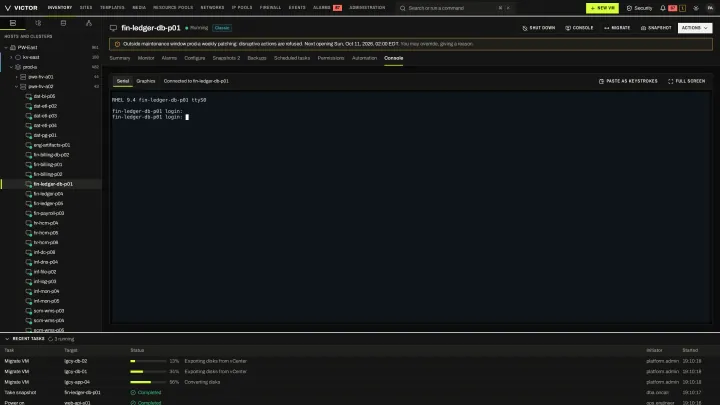This screenshot has width=720, height=405.
Task: Select fin-payroll-p03 in tree
Action: click(x=49, y=214)
